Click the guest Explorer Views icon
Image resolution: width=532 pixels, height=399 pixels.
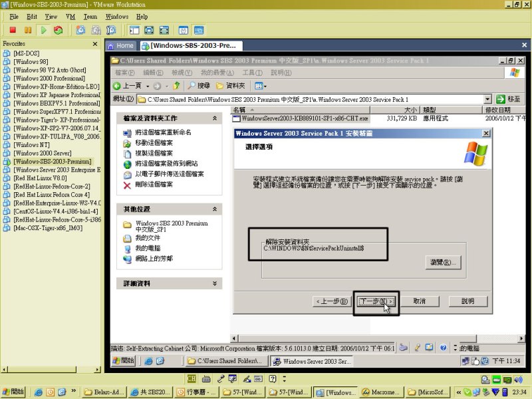pos(259,86)
